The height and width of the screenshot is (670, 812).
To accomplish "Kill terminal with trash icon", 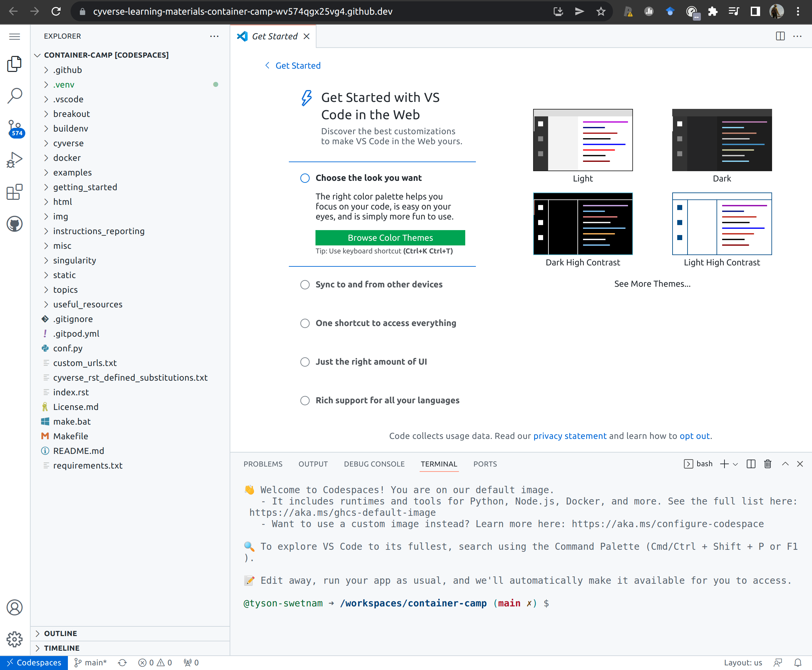I will pyautogui.click(x=768, y=464).
